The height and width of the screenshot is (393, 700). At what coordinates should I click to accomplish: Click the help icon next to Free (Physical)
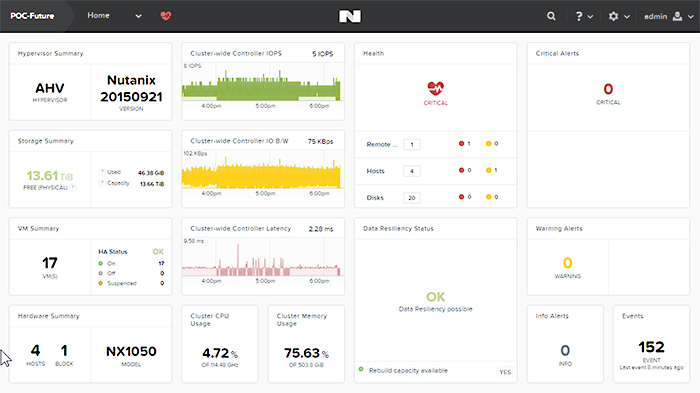(73, 188)
